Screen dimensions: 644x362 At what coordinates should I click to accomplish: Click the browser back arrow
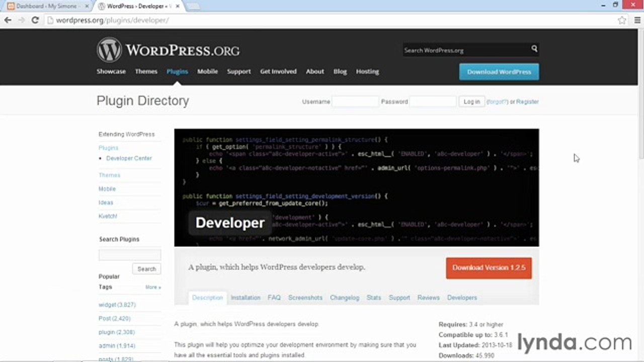coord(8,20)
